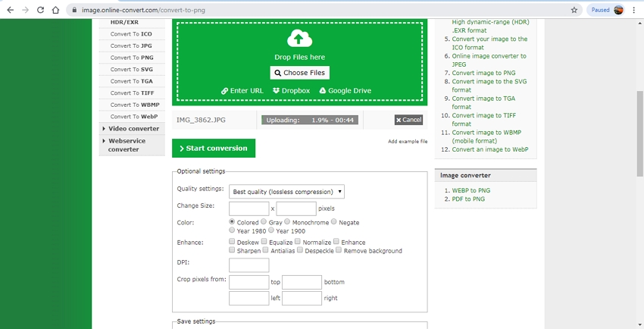Viewport: 644px width, 329px height.
Task: Enable the Deskew enhancement checkbox
Action: (232, 241)
